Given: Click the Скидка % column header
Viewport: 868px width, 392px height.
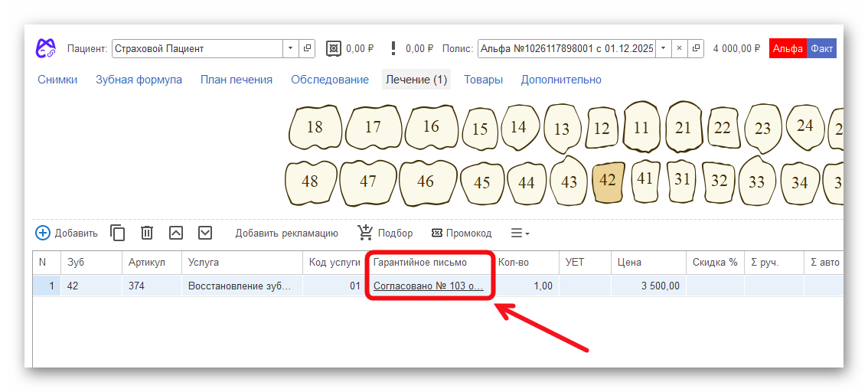Looking at the screenshot, I should pyautogui.click(x=715, y=263).
